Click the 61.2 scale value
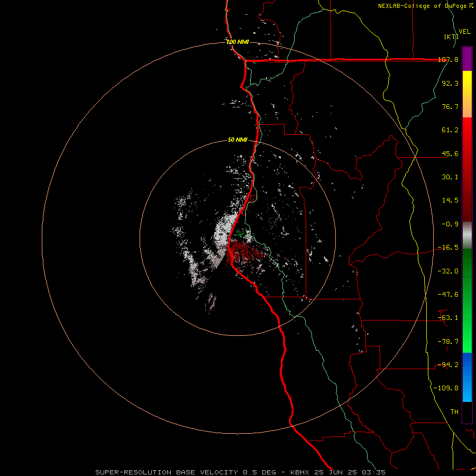476x476 pixels. [x=450, y=130]
